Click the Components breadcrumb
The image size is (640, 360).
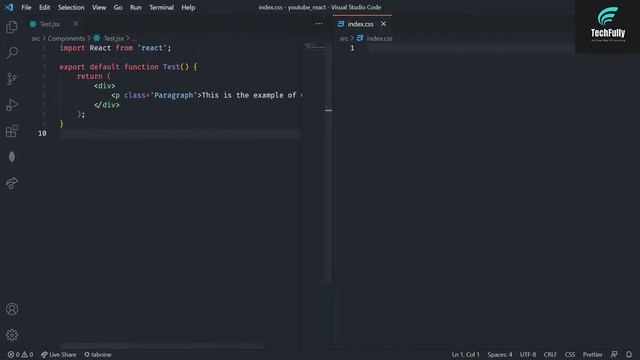[66, 38]
